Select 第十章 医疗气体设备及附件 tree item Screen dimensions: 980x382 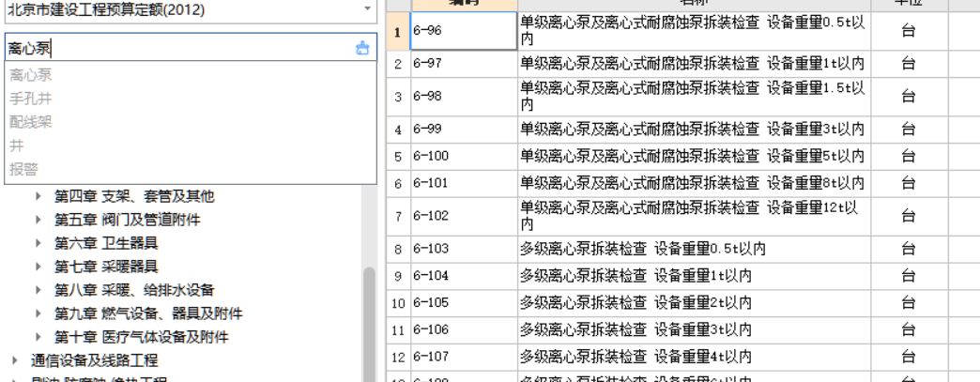141,337
